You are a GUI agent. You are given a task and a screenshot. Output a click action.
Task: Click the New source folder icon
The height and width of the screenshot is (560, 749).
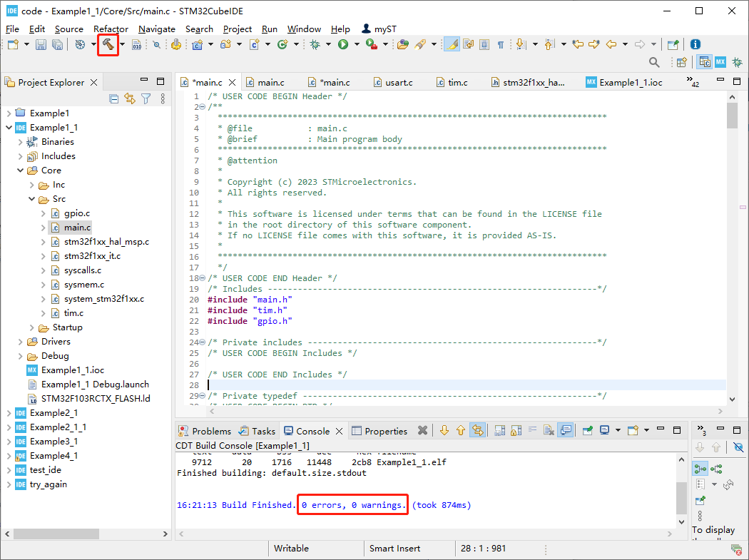click(225, 44)
